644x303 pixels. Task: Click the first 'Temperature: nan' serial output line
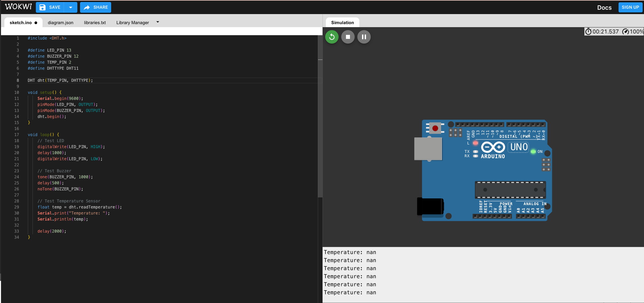(x=350, y=252)
